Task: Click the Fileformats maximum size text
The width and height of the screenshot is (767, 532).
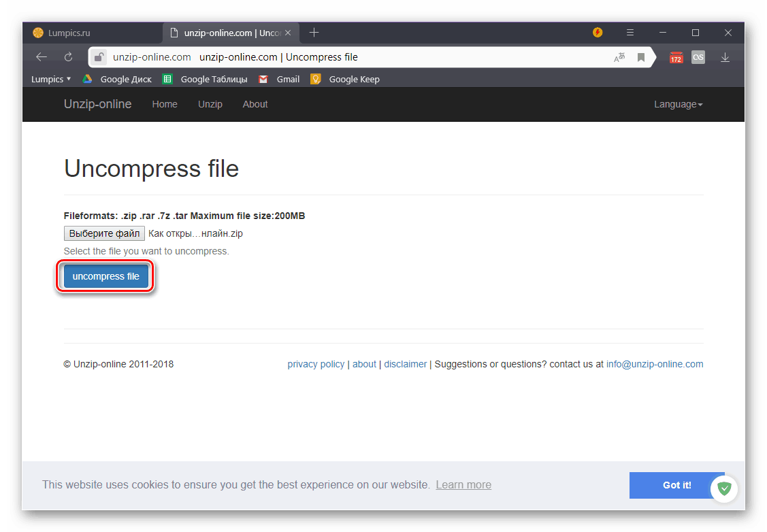Action: 184,216
